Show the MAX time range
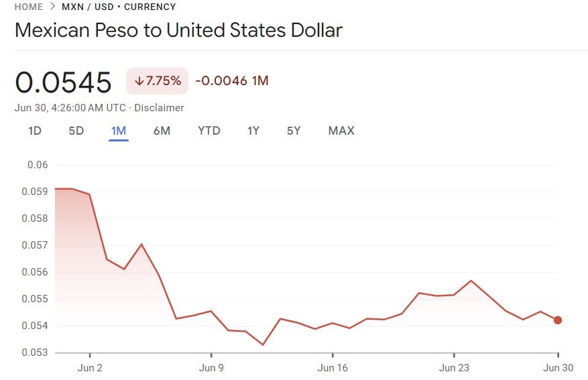Image resolution: width=588 pixels, height=380 pixels. [x=341, y=131]
